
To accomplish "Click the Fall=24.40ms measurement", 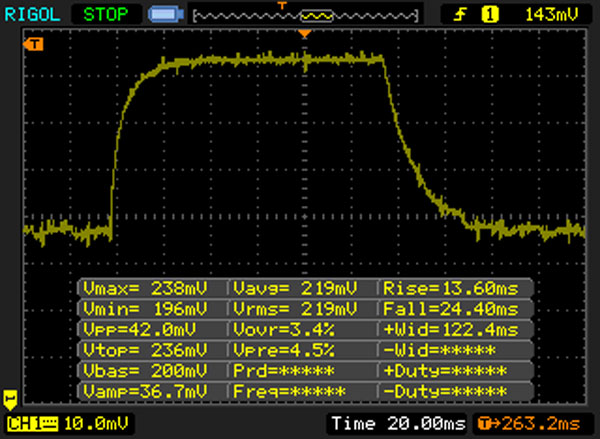I will pos(455,309).
